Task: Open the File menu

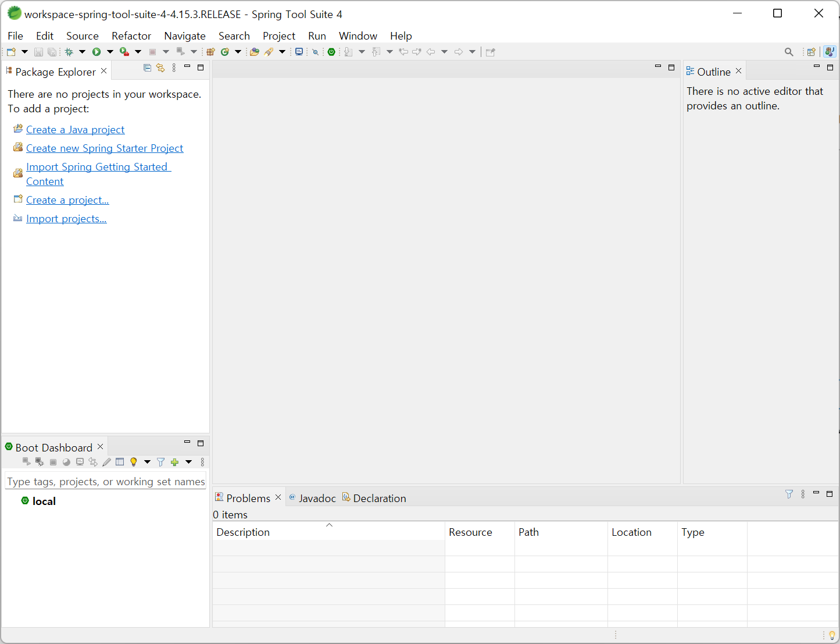Action: point(16,36)
